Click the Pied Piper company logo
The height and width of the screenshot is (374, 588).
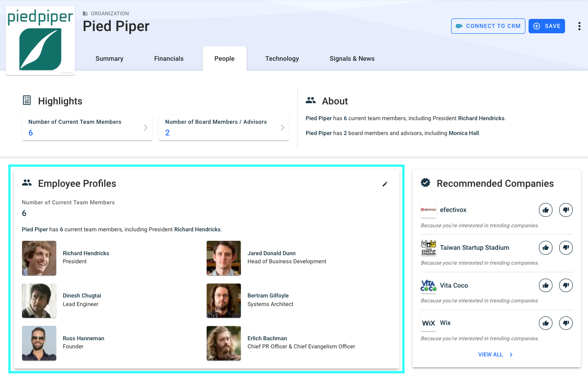(40, 41)
